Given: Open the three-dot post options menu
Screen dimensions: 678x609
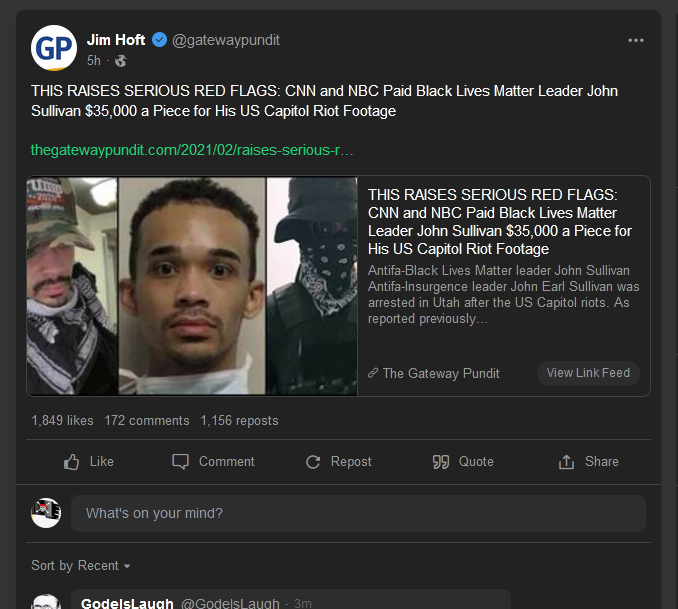Looking at the screenshot, I should coord(636,40).
